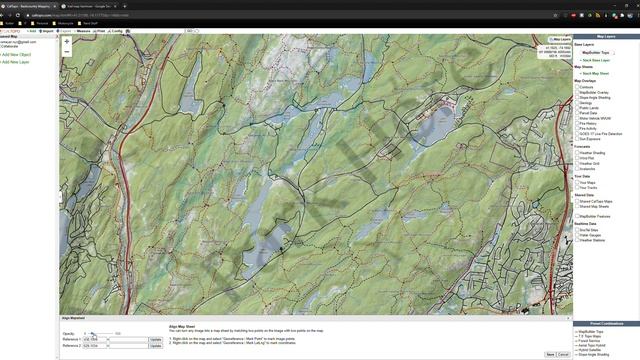
Task: Open a new browser tab with plus
Action: tap(124, 6)
